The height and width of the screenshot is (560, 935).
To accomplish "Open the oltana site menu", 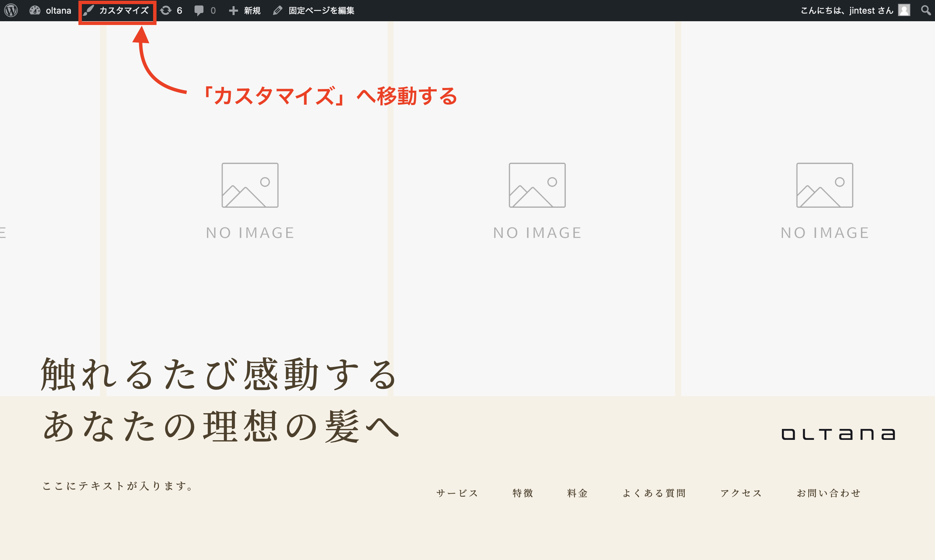I will (52, 10).
